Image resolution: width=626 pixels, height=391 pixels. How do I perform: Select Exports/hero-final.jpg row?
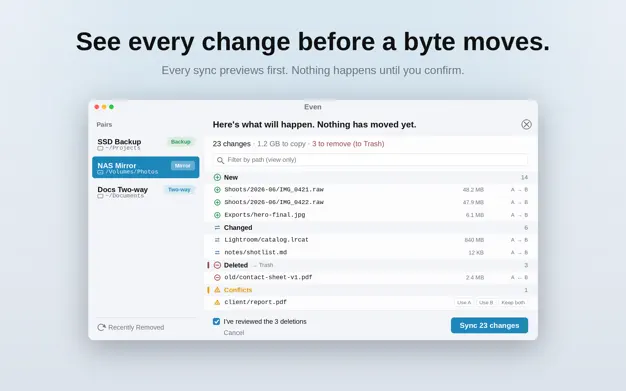370,215
